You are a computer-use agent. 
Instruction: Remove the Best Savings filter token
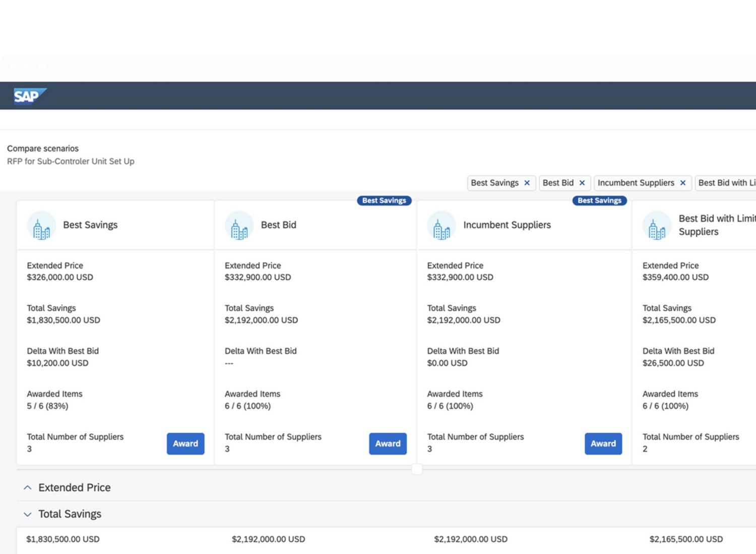coord(527,183)
